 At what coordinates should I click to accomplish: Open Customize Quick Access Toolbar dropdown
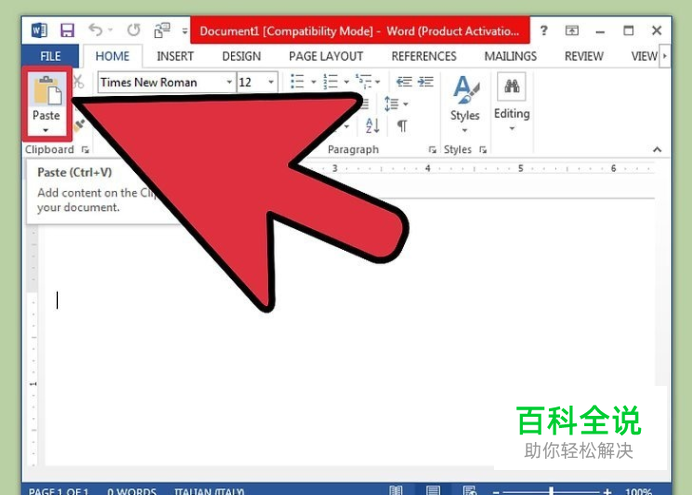point(184,31)
